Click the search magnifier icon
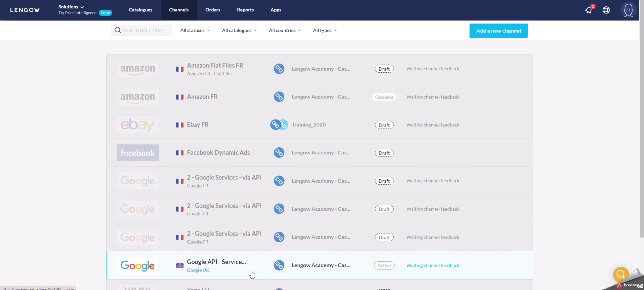644x290 pixels. [118, 30]
